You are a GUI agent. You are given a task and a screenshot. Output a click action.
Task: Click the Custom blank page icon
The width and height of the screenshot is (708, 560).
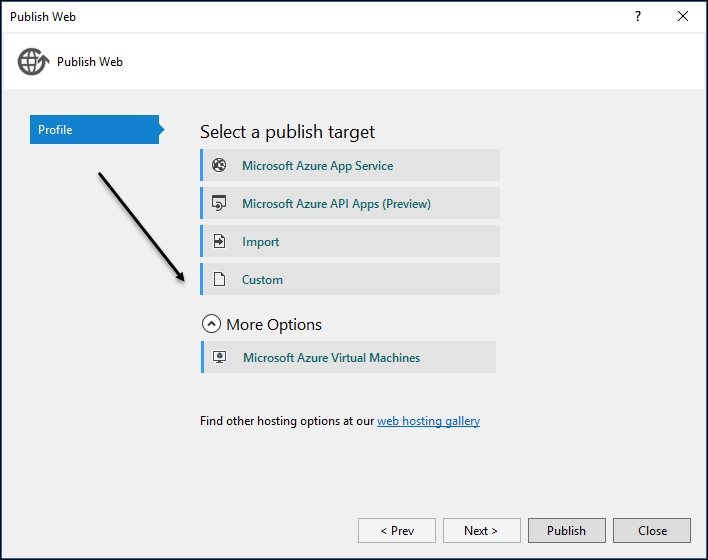pyautogui.click(x=219, y=279)
